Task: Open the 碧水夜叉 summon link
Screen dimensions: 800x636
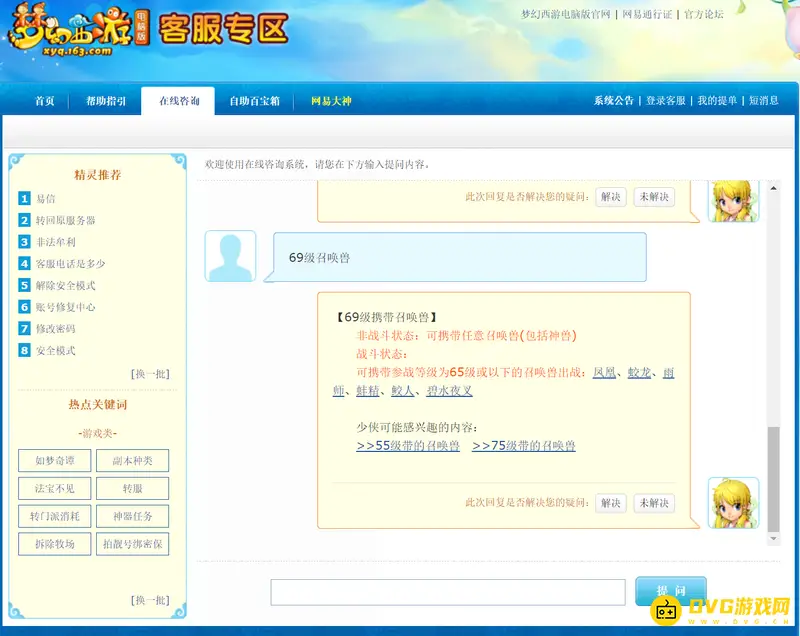Action: coord(449,391)
